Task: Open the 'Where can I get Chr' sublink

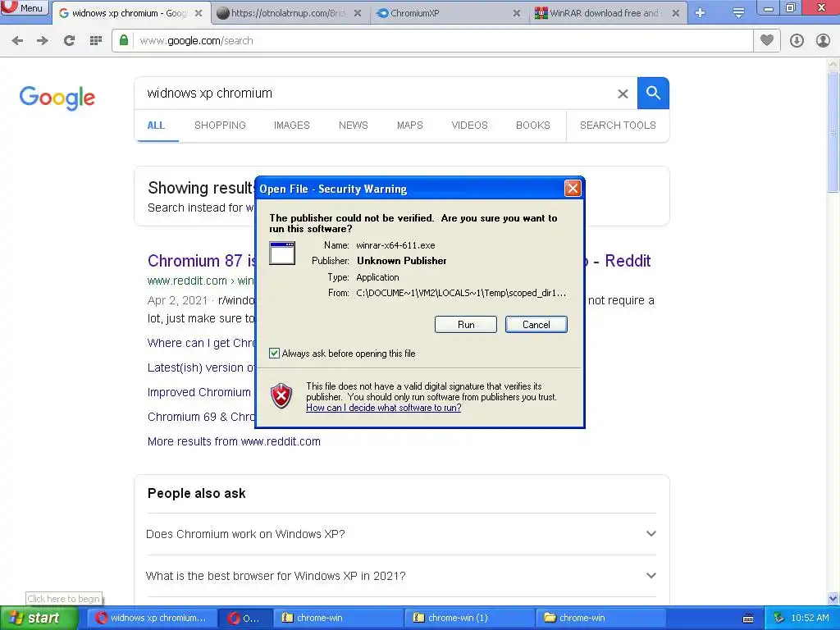Action: click(201, 343)
